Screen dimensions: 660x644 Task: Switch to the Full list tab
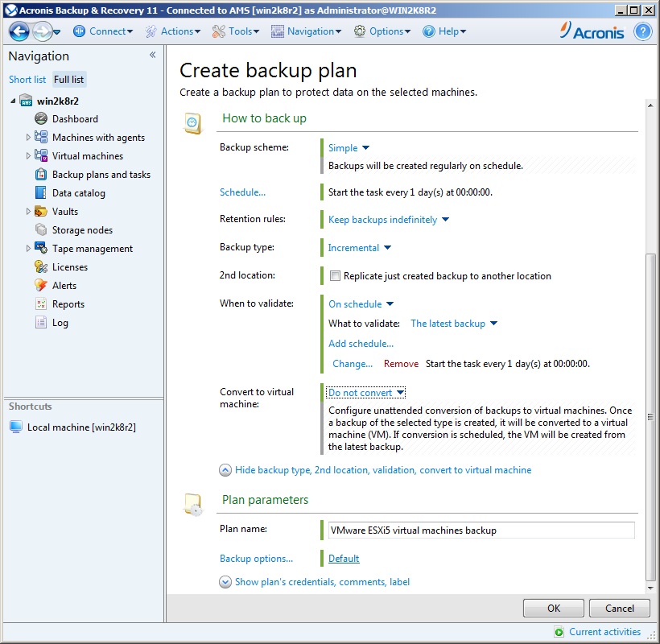click(x=69, y=80)
